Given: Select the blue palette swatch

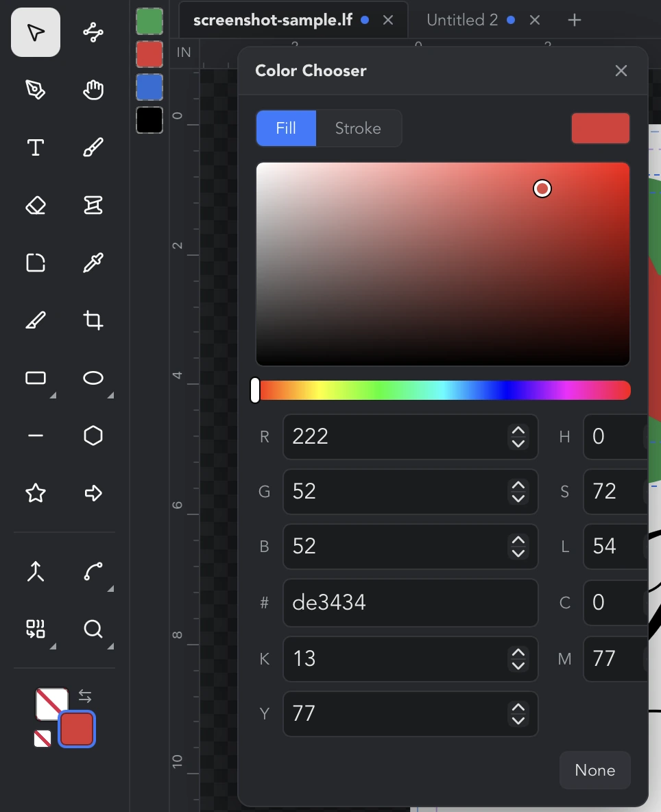Looking at the screenshot, I should (149, 87).
